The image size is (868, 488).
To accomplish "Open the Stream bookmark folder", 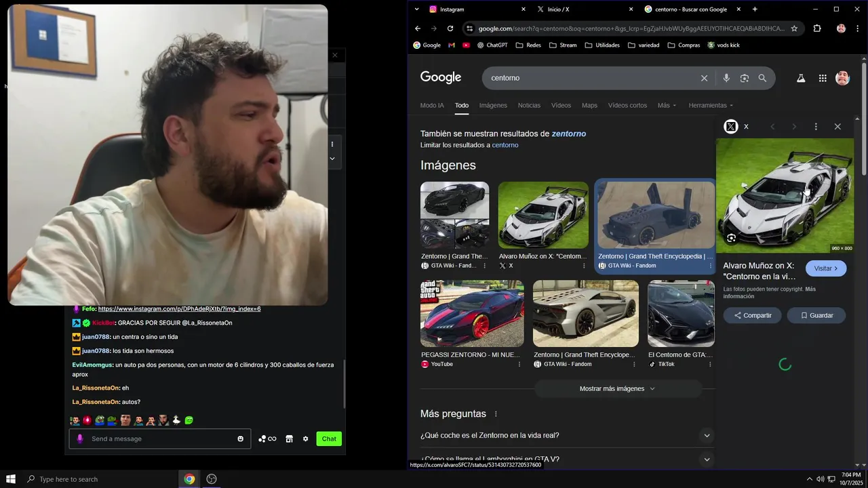I will coord(563,45).
